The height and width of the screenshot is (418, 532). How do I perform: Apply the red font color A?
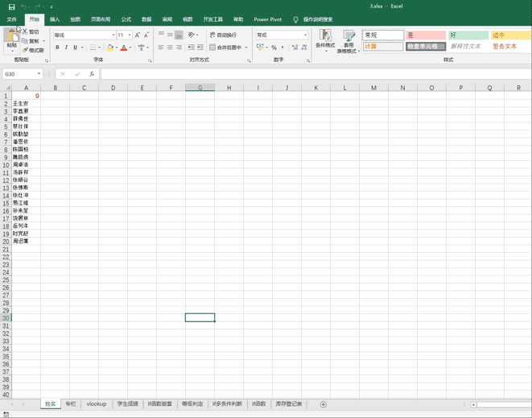[x=124, y=48]
